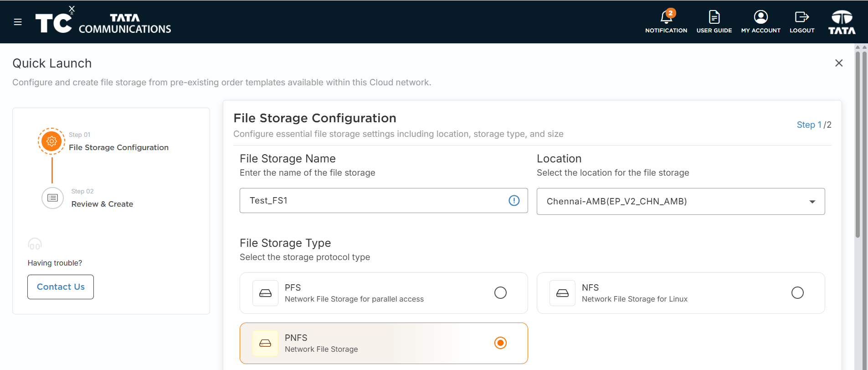Open My Account profile icon
The image size is (868, 370).
point(760,17)
